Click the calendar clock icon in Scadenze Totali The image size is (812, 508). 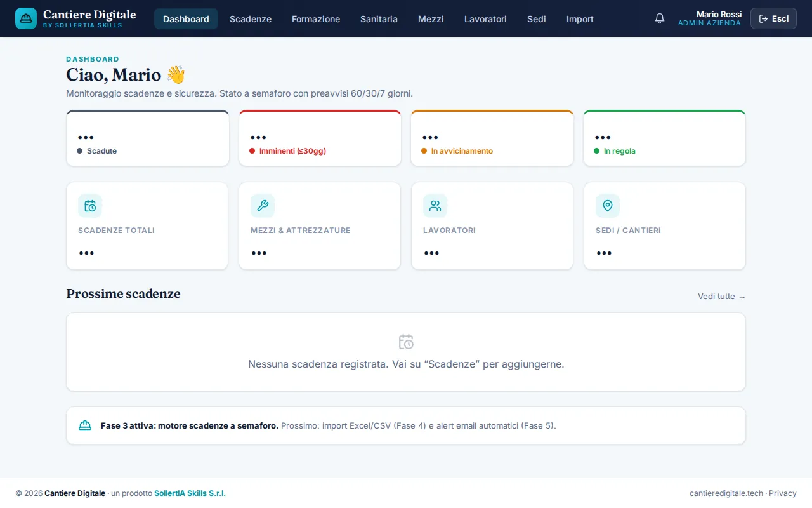click(90, 206)
